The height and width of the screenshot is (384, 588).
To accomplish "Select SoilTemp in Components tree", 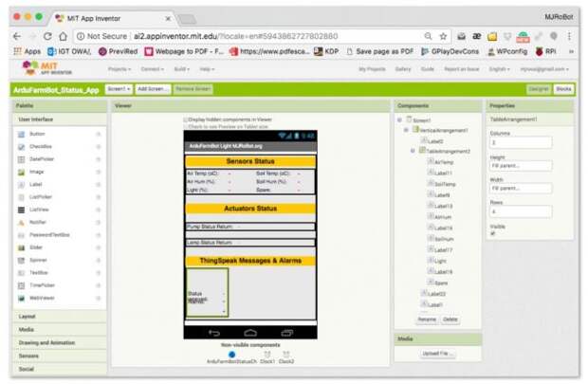I will click(x=445, y=184).
